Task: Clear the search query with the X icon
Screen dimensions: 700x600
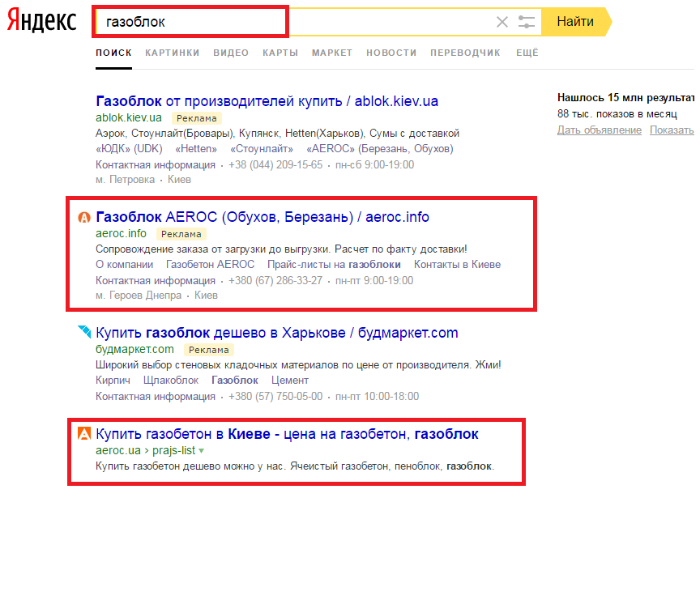Action: 502,21
